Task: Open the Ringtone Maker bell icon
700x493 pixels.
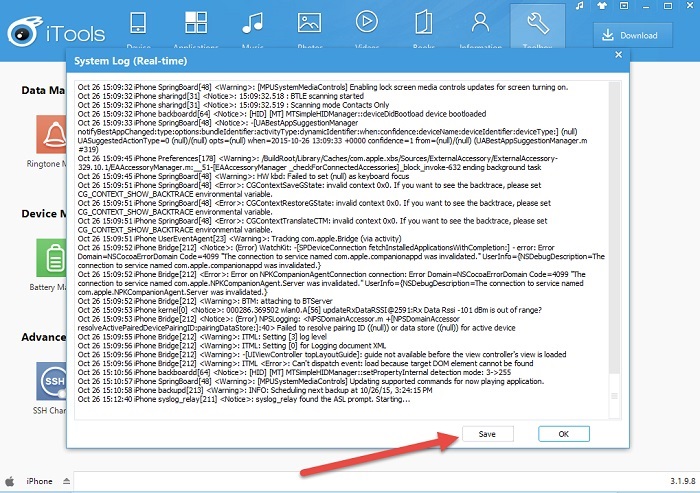Action: (51, 134)
